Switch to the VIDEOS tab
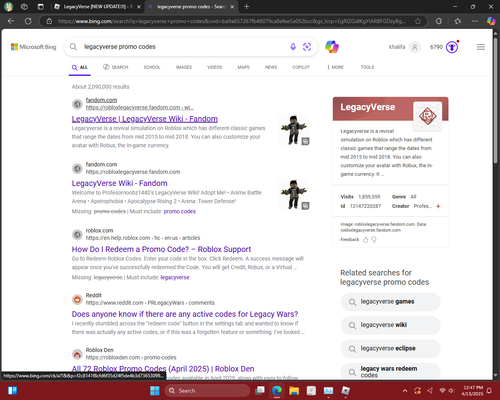This screenshot has height=400, width=500. point(215,67)
